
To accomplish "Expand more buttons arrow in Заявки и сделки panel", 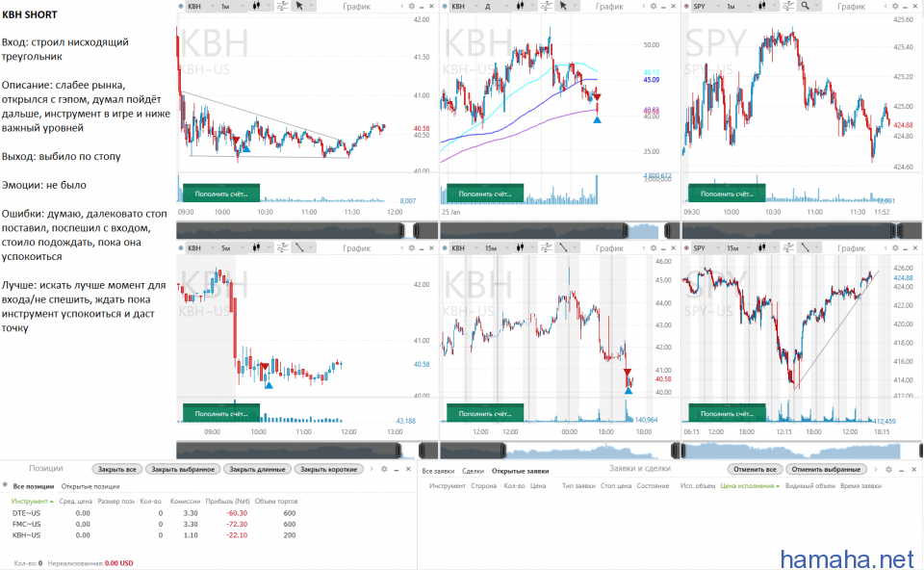I will point(876,469).
